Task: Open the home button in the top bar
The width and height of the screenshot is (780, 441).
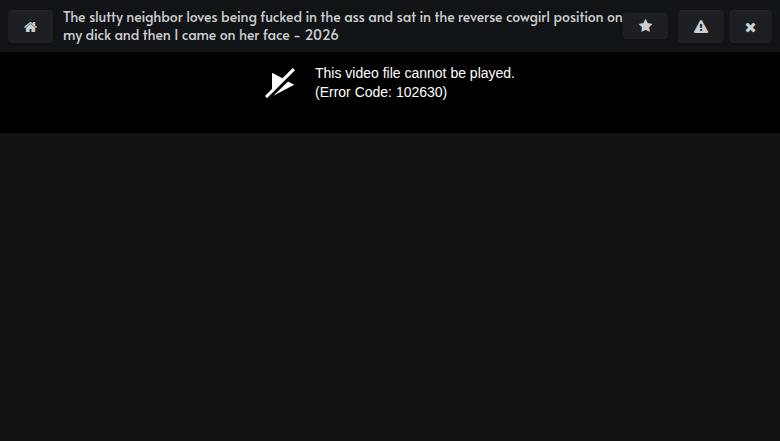Action: (x=30, y=26)
